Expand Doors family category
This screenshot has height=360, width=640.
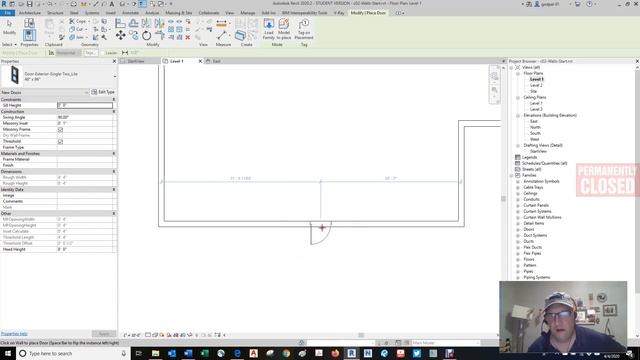click(518, 229)
